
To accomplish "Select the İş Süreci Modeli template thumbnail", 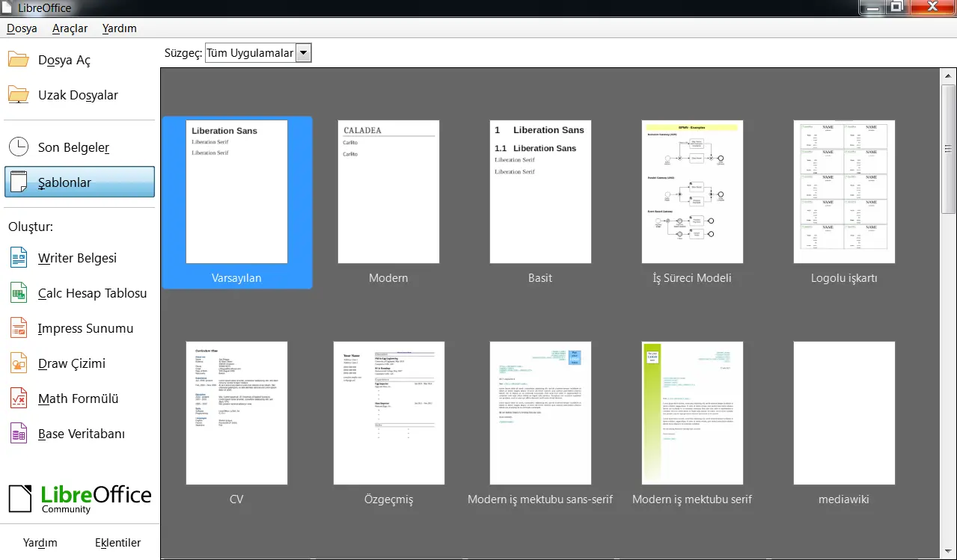I will pyautogui.click(x=692, y=192).
